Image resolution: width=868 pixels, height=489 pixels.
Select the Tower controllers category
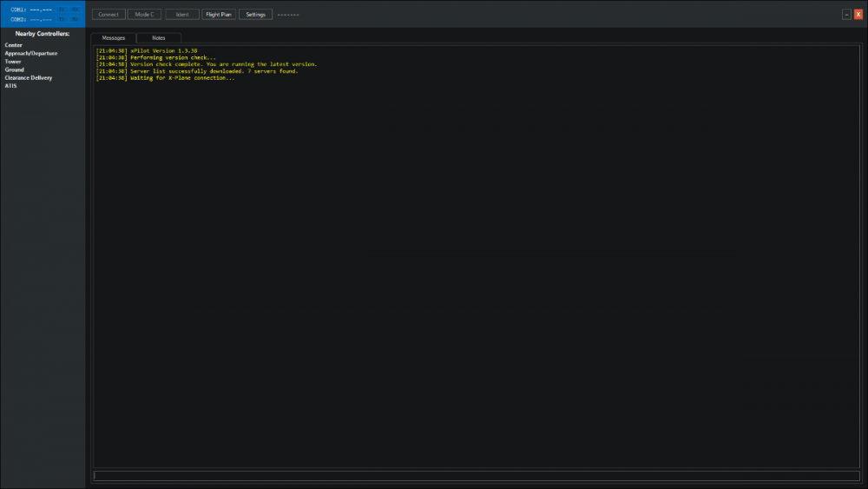pos(13,62)
